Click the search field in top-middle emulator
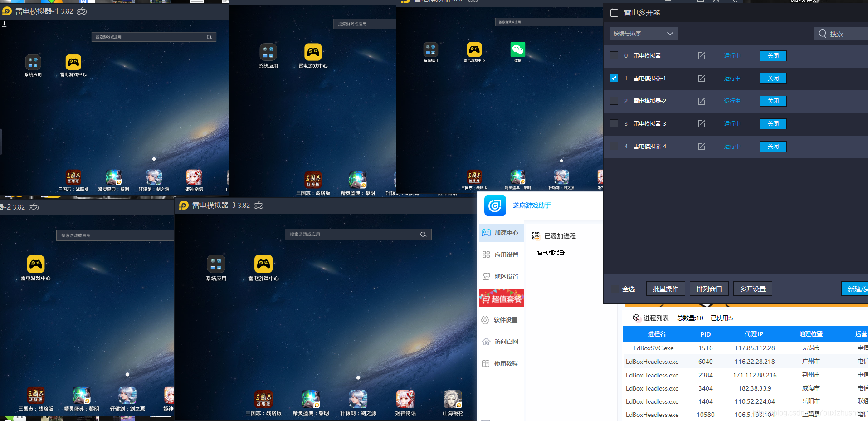Screen dimensions: 868x421 (x=365, y=24)
